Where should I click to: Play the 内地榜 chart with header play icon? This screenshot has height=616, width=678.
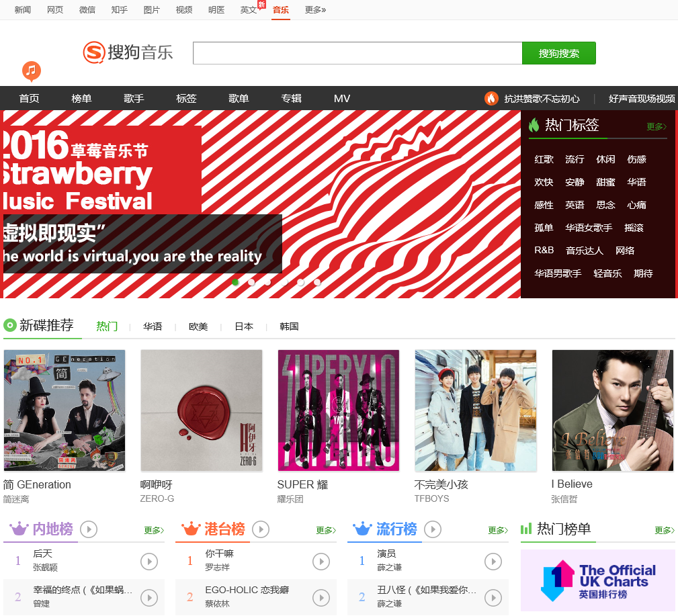point(89,529)
